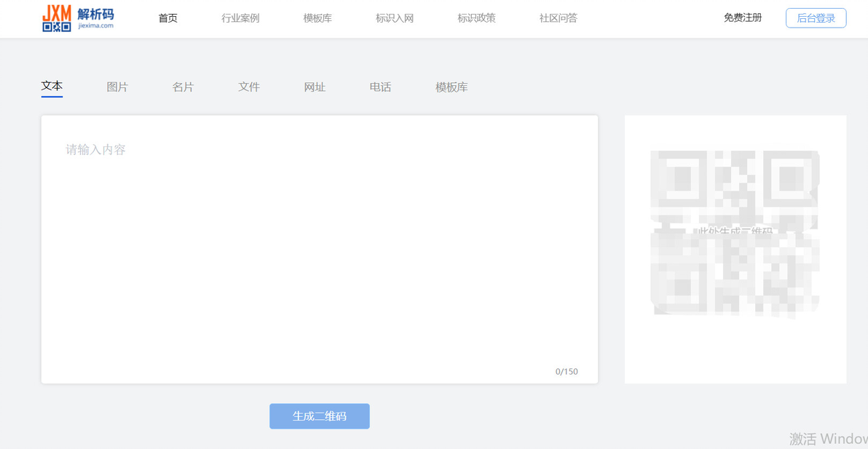This screenshot has width=868, height=449.
Task: Click the 0/150 character counter
Action: [567, 372]
